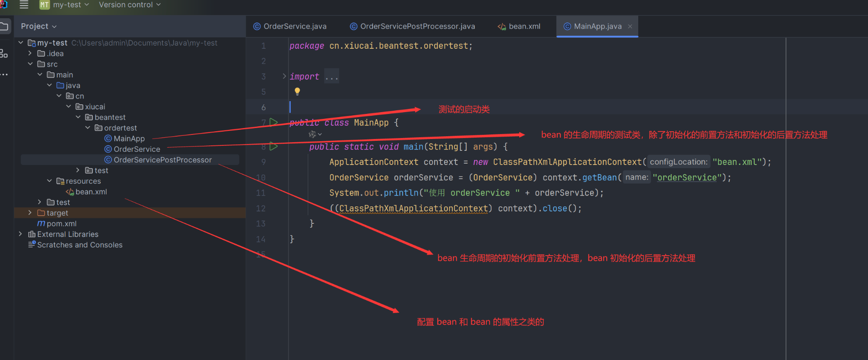The height and width of the screenshot is (360, 868).
Task: Click the close() method call
Action: tap(555, 208)
